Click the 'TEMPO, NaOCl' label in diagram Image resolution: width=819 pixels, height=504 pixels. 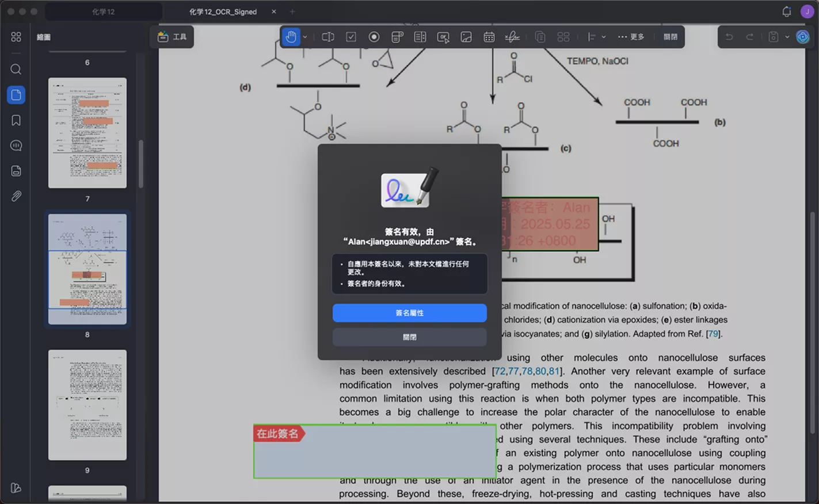click(597, 61)
